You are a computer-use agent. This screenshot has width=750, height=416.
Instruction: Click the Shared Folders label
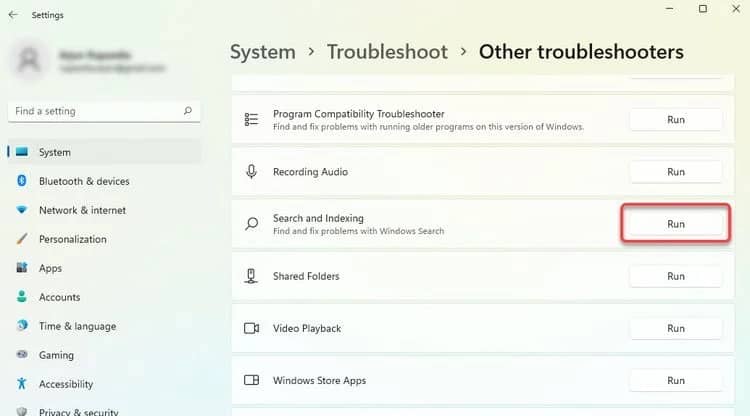click(x=306, y=276)
